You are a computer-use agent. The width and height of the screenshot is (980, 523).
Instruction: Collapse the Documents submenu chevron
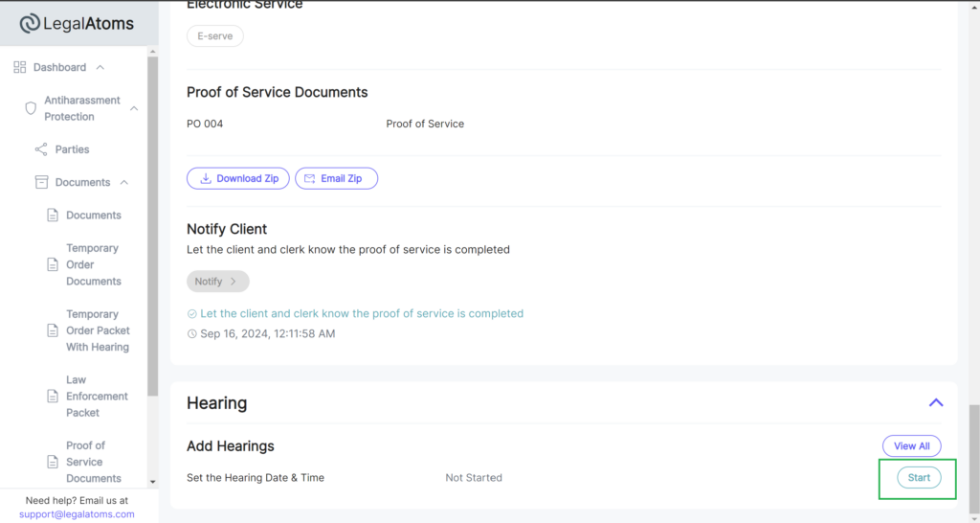123,182
